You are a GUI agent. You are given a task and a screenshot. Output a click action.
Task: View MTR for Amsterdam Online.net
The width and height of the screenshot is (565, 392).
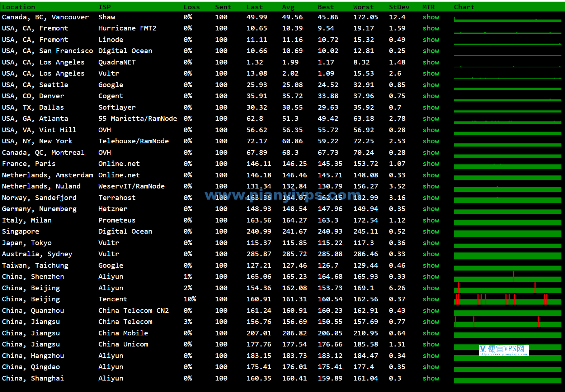[x=430, y=175]
